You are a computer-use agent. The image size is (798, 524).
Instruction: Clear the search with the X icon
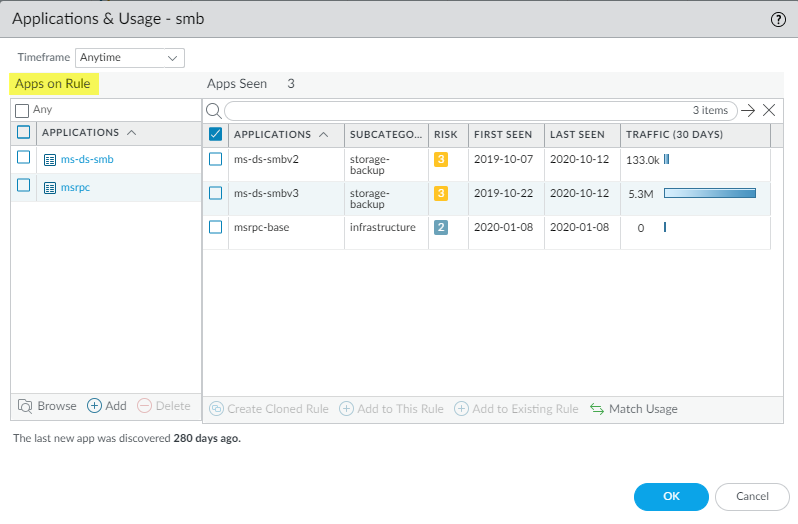[769, 110]
